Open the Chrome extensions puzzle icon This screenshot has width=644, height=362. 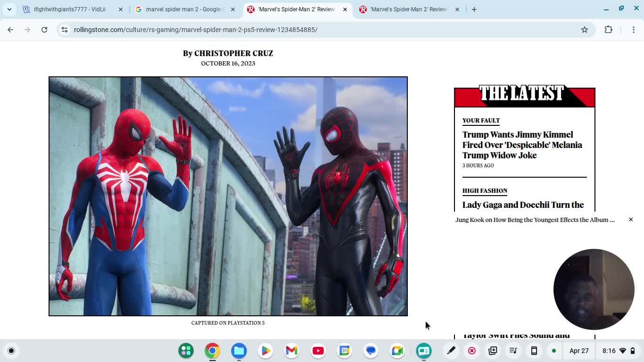[x=609, y=29]
